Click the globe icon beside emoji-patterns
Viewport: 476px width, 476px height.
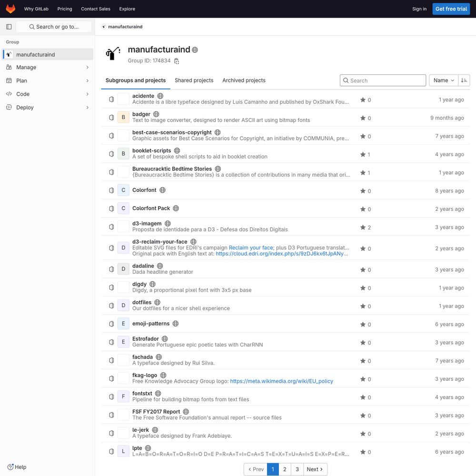pyautogui.click(x=176, y=324)
